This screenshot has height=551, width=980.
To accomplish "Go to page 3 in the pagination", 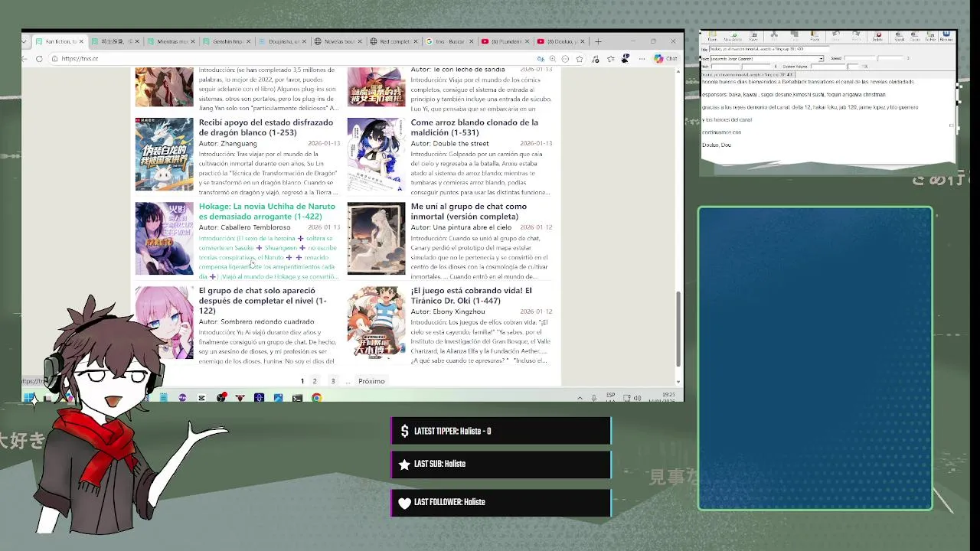I will (x=332, y=381).
